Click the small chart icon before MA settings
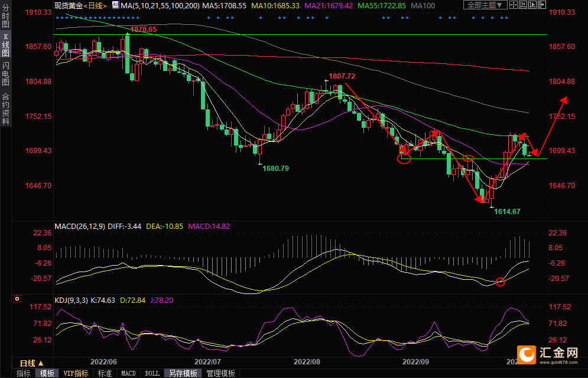 pos(115,5)
